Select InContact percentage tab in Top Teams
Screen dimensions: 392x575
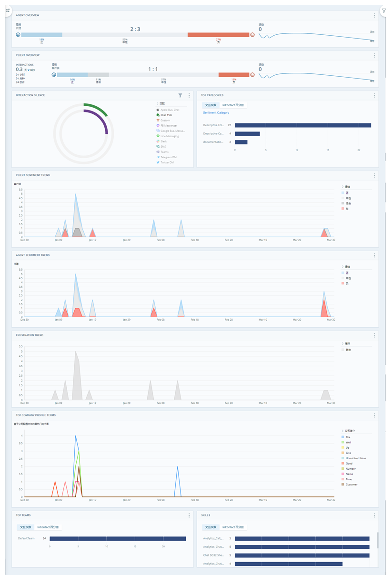[x=48, y=527]
